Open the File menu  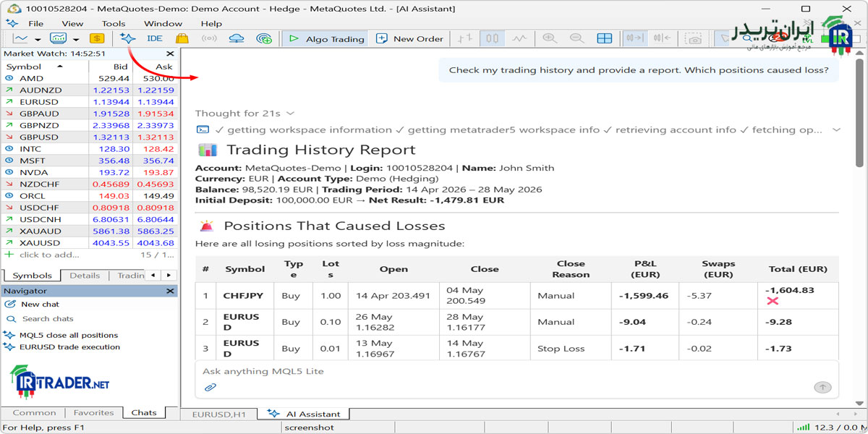coord(35,23)
